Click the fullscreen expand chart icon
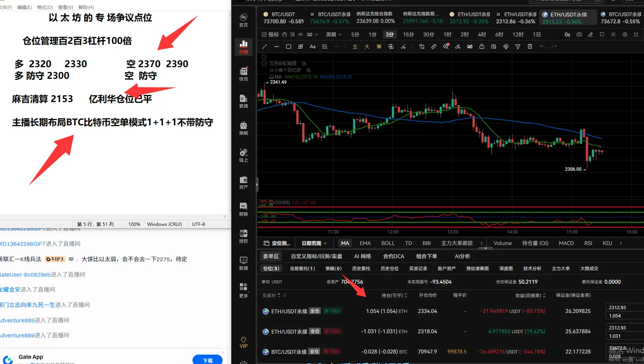 (x=636, y=35)
